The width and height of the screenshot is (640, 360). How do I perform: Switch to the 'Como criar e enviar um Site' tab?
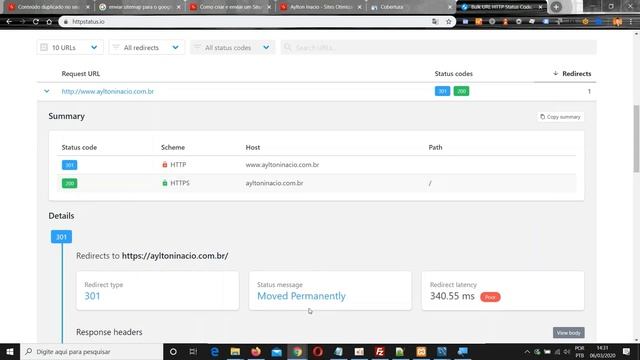230,7
